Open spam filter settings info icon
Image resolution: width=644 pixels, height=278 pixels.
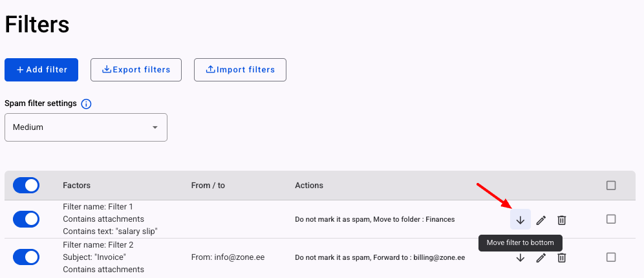[x=87, y=103]
